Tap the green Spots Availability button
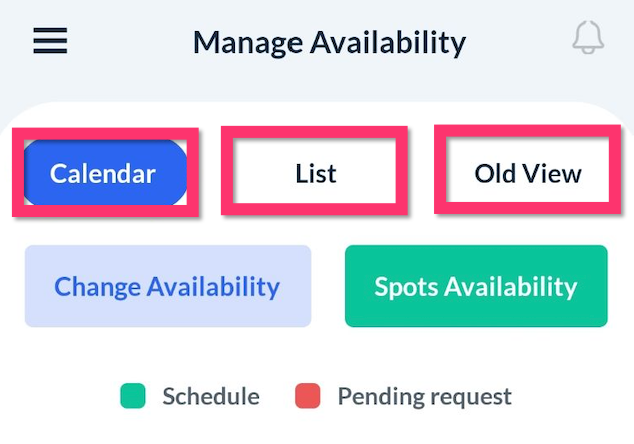 [x=476, y=287]
